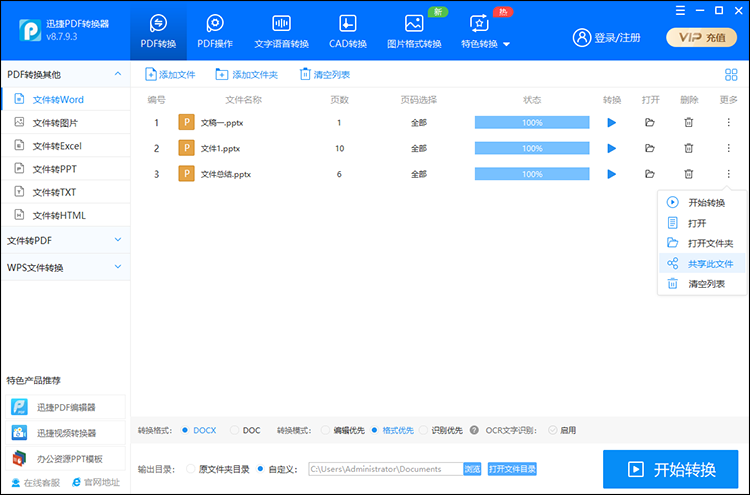This screenshot has height=495, width=750.
Task: Select 文件转HTML in sidebar
Action: point(65,215)
